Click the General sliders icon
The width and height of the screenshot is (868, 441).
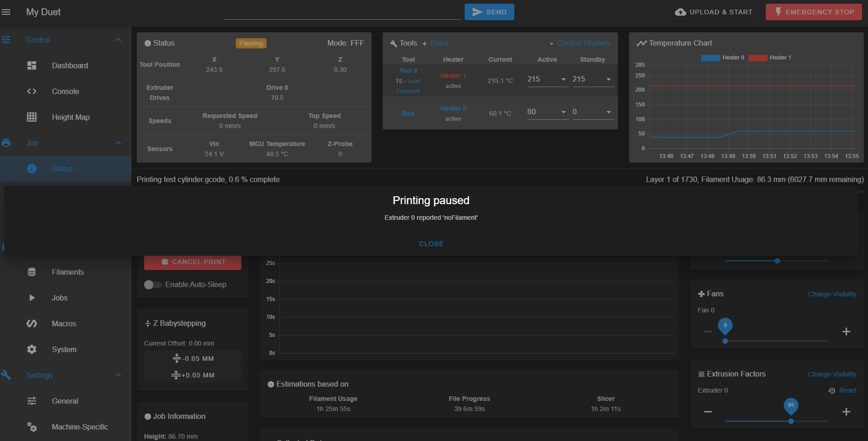click(32, 401)
